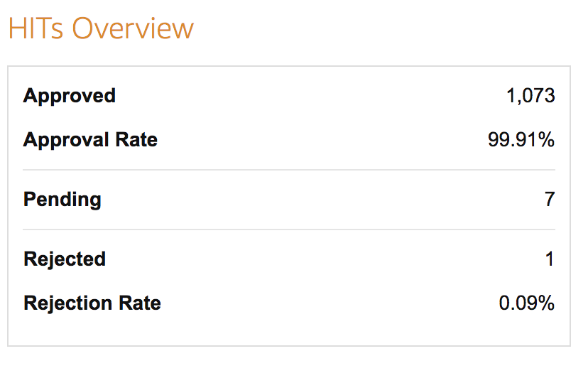The width and height of the screenshot is (588, 378).
Task: Click the word HITs in the title
Action: 36,28
